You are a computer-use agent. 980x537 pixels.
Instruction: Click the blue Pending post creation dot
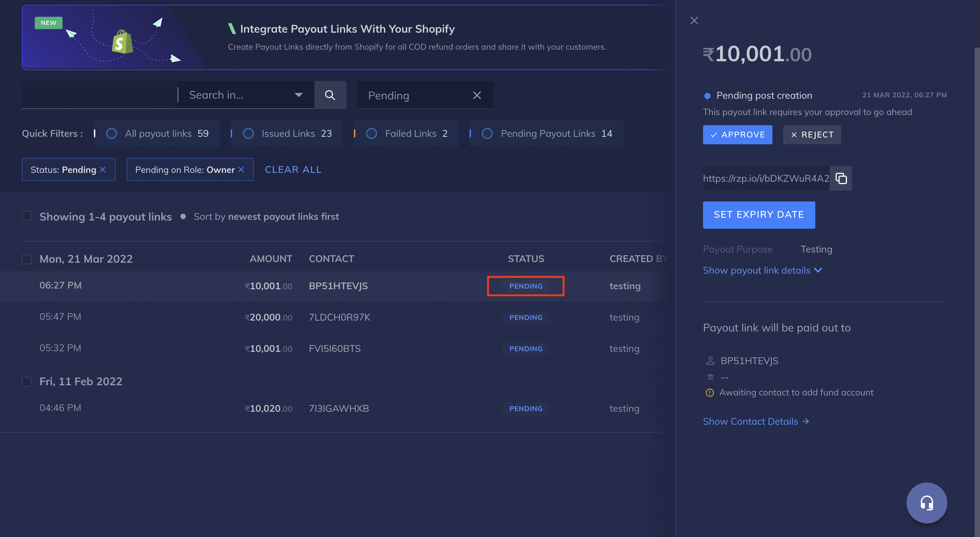[707, 96]
